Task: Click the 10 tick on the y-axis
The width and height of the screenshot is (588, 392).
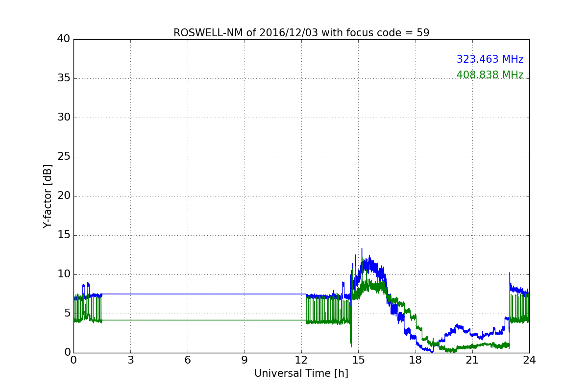Action: 64,274
